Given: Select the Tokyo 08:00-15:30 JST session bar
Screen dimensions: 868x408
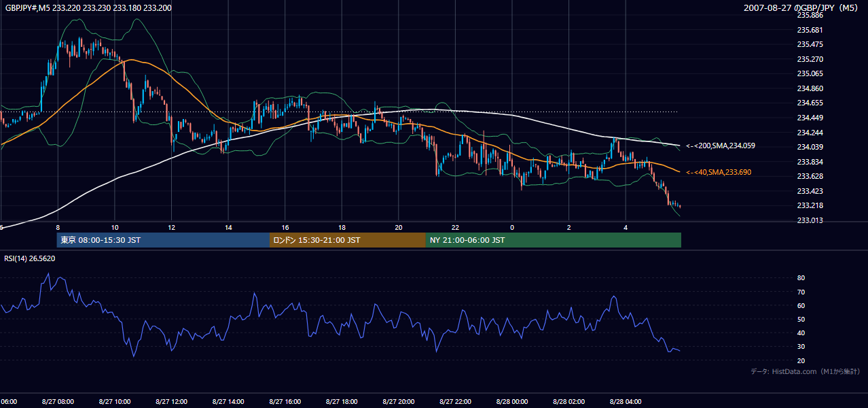Looking at the screenshot, I should click(163, 240).
